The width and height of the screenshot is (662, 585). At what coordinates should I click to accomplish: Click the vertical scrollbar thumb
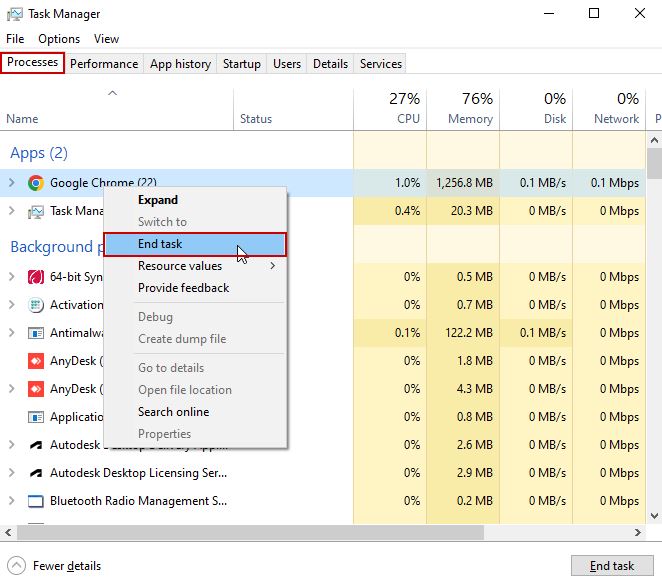click(654, 163)
